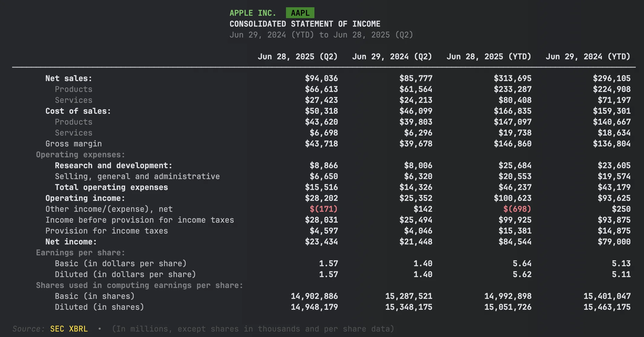644x337 pixels.
Task: Select Diluted (in dollars per share) label
Action: pos(125,274)
